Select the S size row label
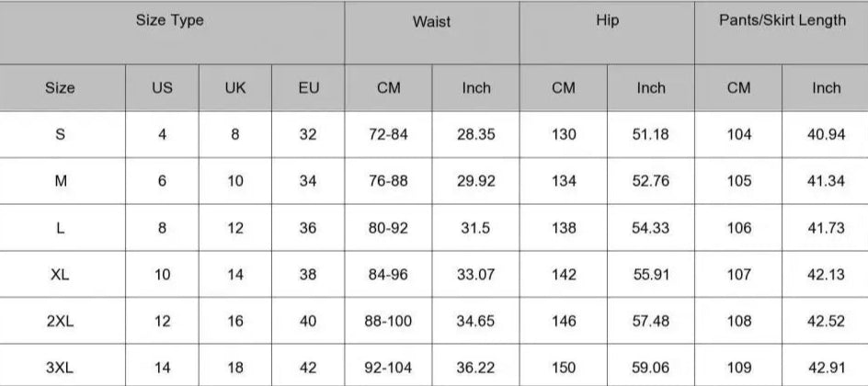Screen dimensions: 868x386 [x=61, y=134]
